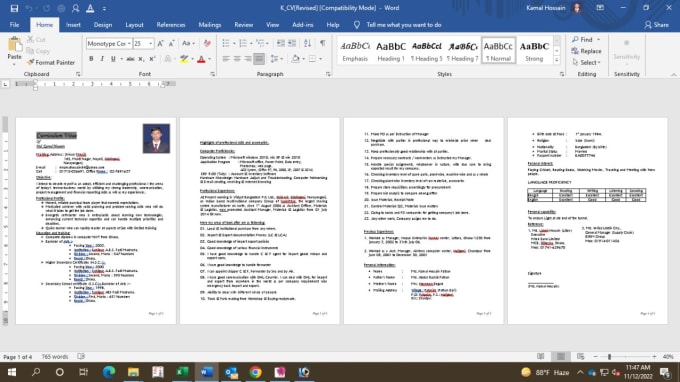The height and width of the screenshot is (382, 680).
Task: Shrink the font size
Action: [x=171, y=43]
